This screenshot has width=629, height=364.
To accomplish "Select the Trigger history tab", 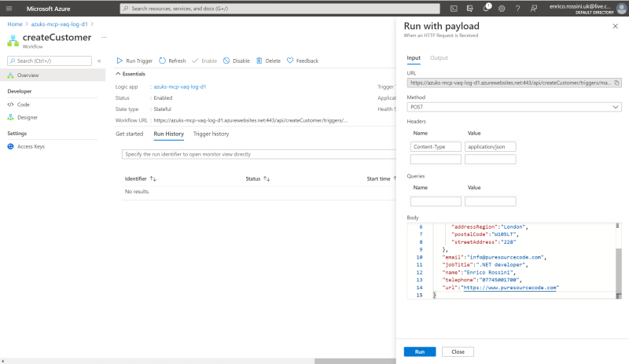I will [x=211, y=134].
